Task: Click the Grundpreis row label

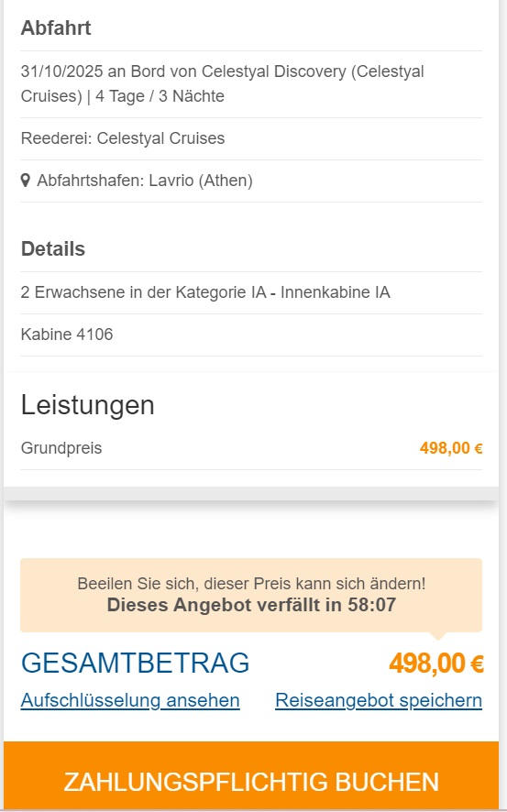Action: point(61,448)
